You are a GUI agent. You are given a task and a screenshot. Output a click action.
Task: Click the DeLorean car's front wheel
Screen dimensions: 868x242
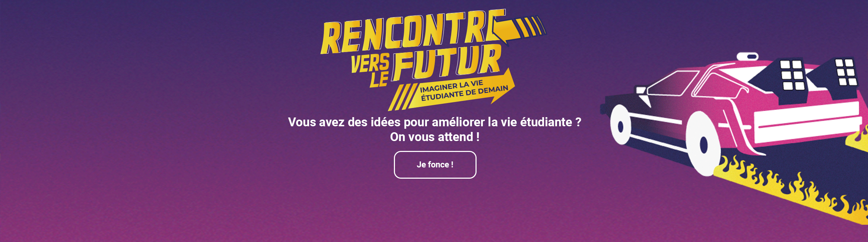[620, 125]
